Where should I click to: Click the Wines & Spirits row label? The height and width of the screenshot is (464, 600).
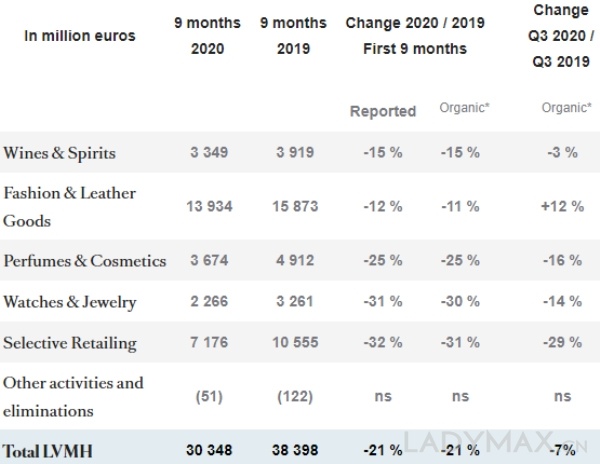pos(61,154)
